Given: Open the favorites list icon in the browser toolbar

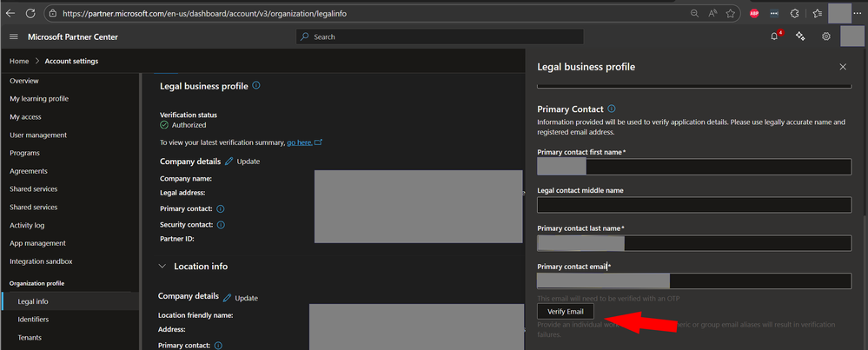Looking at the screenshot, I should (x=817, y=13).
